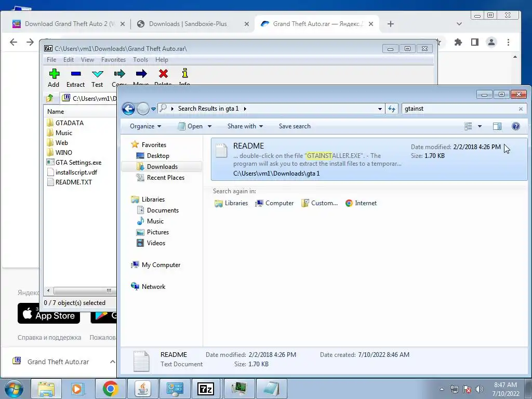Viewport: 532px width, 399px height.
Task: Search again on the Internet
Action: pyautogui.click(x=361, y=203)
